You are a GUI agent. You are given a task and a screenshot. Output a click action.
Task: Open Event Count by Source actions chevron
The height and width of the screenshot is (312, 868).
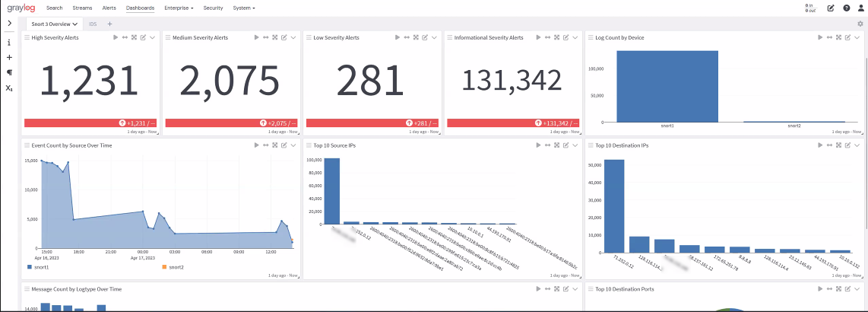coord(293,145)
